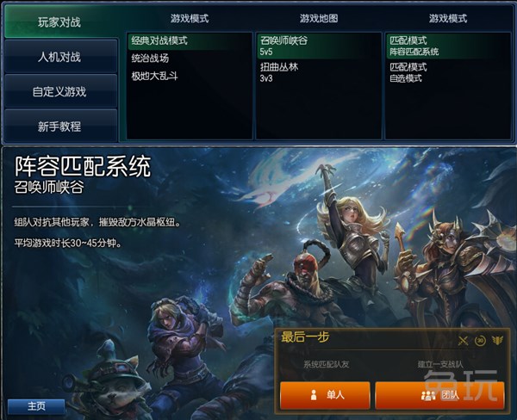Select the 新手教程 tab
517x420 pixels.
point(61,127)
